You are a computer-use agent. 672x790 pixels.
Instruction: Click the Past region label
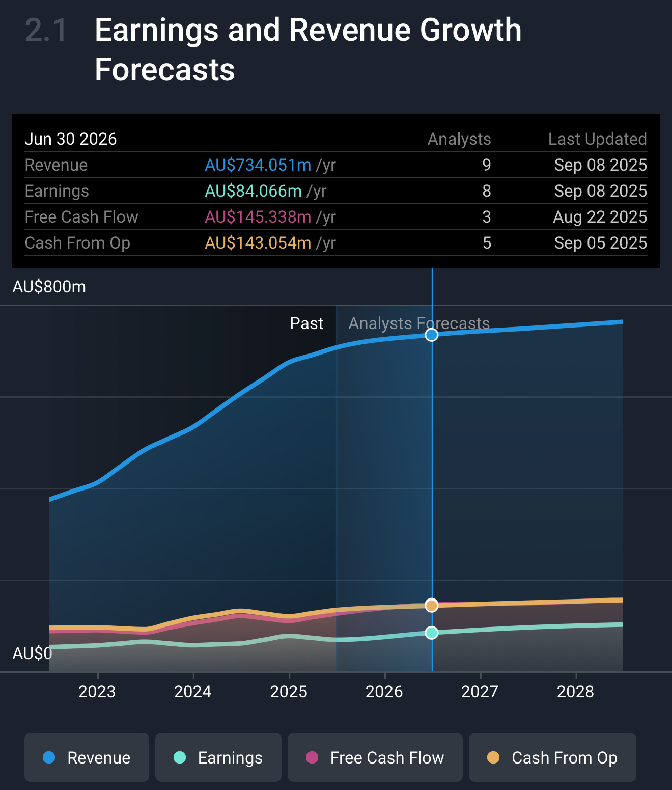(x=306, y=323)
